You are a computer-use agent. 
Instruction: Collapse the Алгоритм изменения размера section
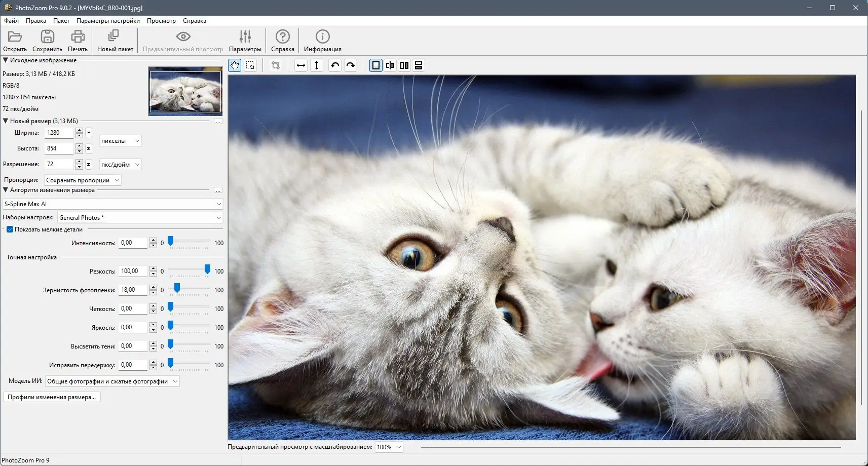[6, 190]
